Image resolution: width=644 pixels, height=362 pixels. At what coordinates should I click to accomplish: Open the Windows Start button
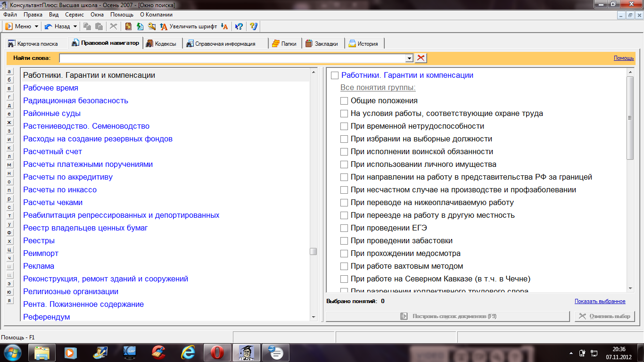click(x=13, y=353)
